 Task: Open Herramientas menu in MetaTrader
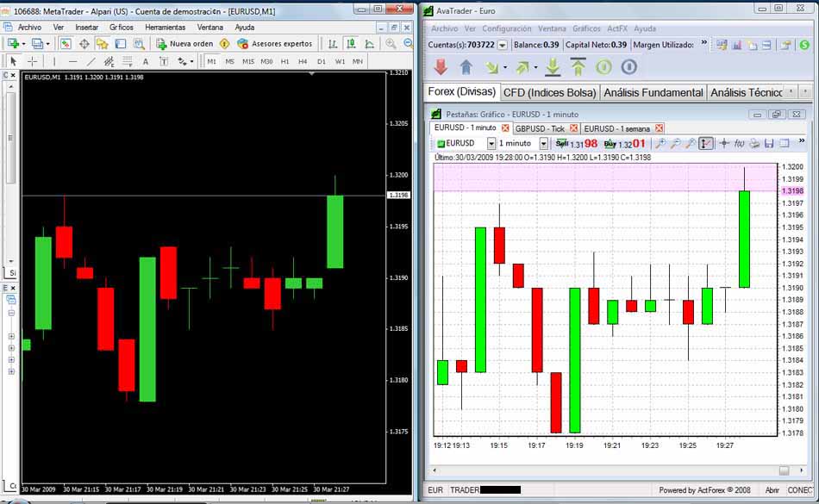pos(165,28)
